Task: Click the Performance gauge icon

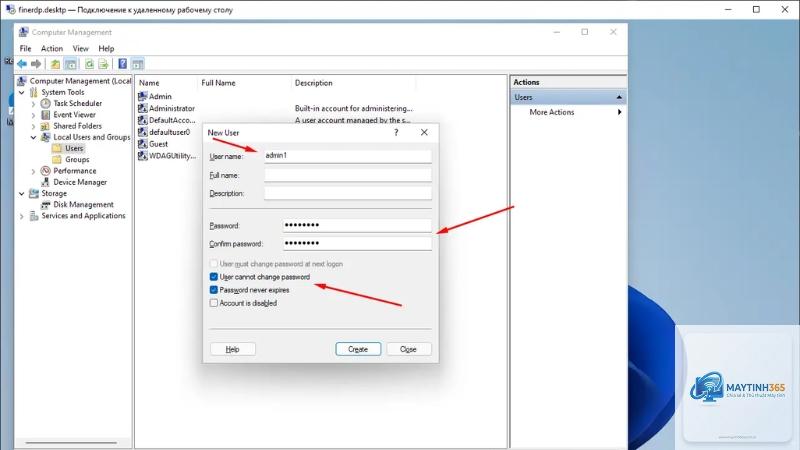Action: click(45, 170)
